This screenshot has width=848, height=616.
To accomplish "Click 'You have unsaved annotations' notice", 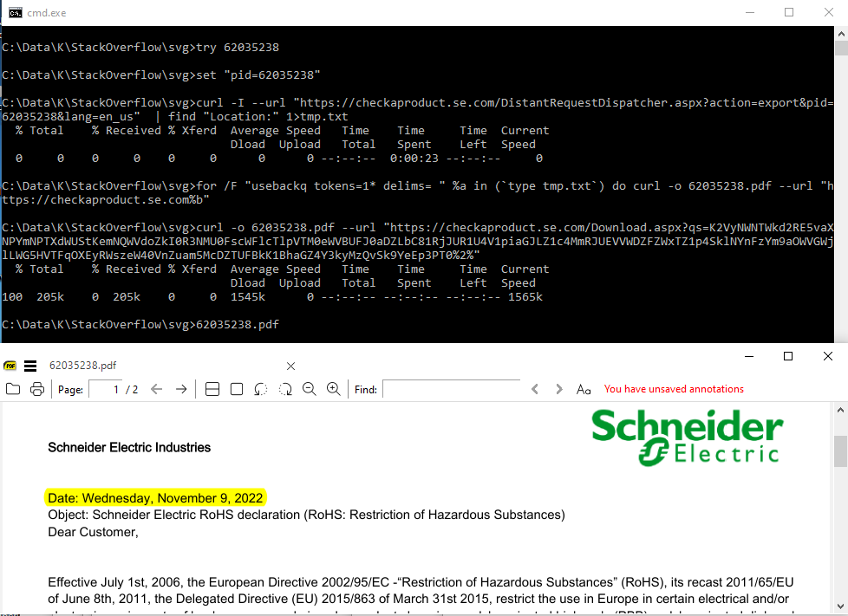I will click(674, 389).
